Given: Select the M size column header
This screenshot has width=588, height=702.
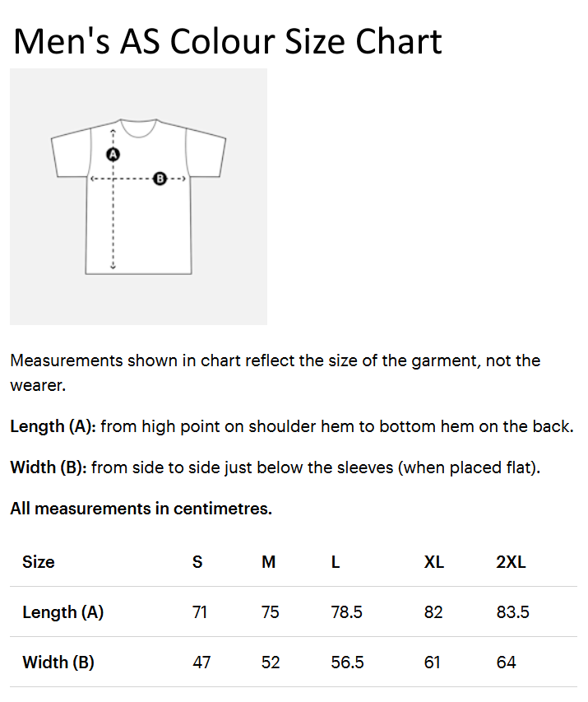Looking at the screenshot, I should (x=269, y=562).
